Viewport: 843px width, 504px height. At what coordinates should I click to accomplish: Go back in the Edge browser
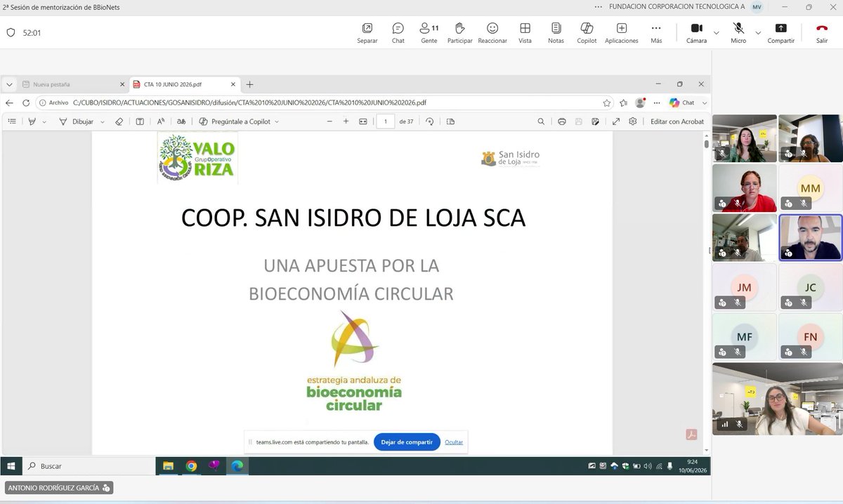pyautogui.click(x=10, y=102)
